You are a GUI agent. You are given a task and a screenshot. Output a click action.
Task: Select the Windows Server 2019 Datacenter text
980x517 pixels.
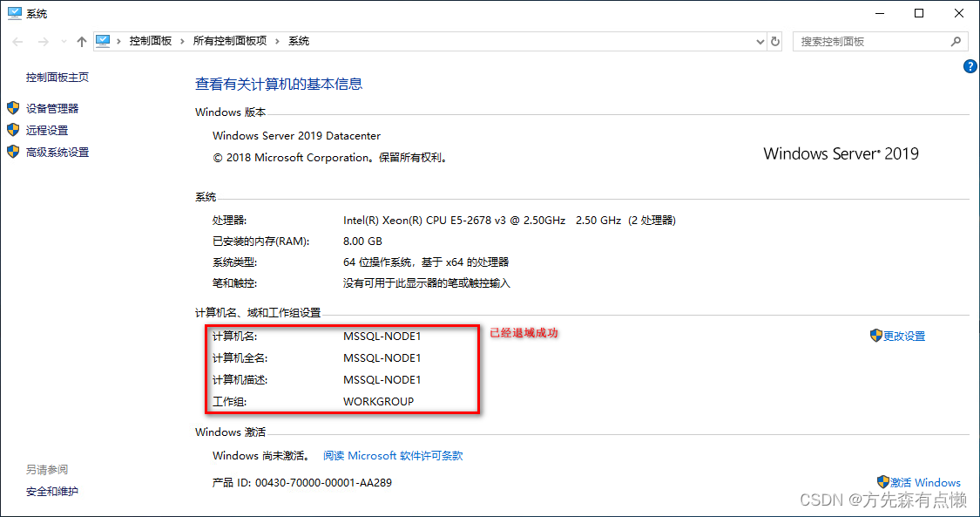(296, 136)
